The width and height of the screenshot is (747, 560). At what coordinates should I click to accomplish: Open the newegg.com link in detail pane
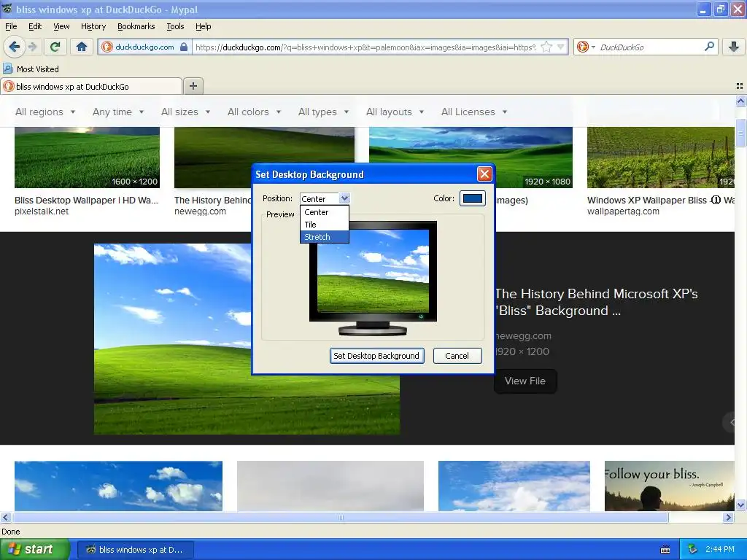tap(523, 335)
